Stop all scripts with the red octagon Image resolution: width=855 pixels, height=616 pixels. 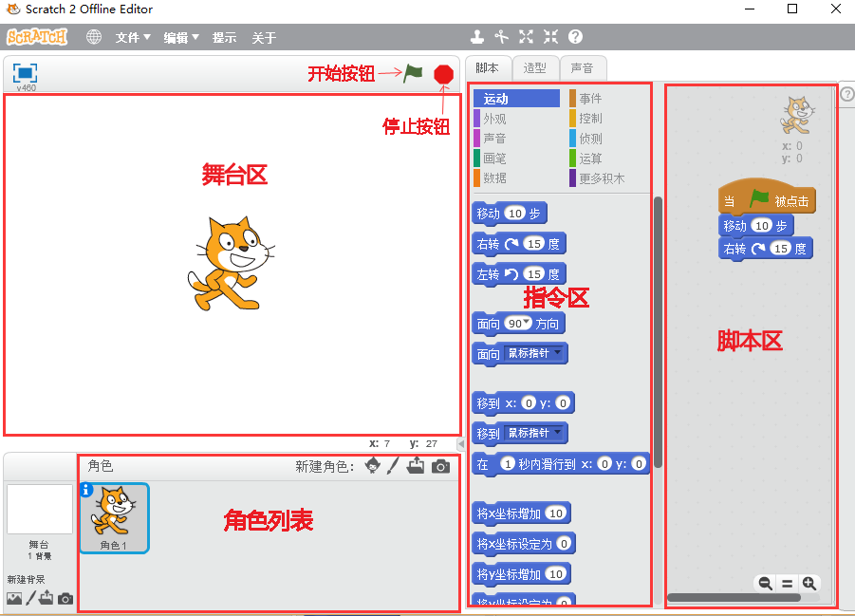pos(443,74)
